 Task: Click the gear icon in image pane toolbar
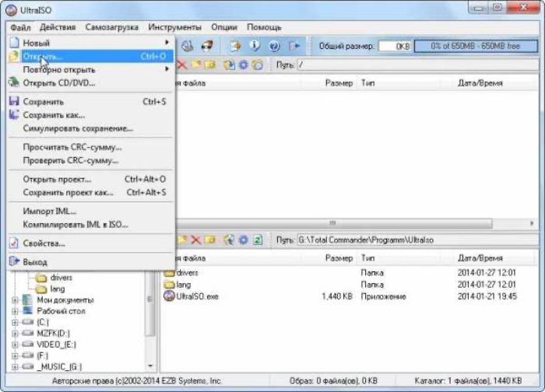click(244, 65)
